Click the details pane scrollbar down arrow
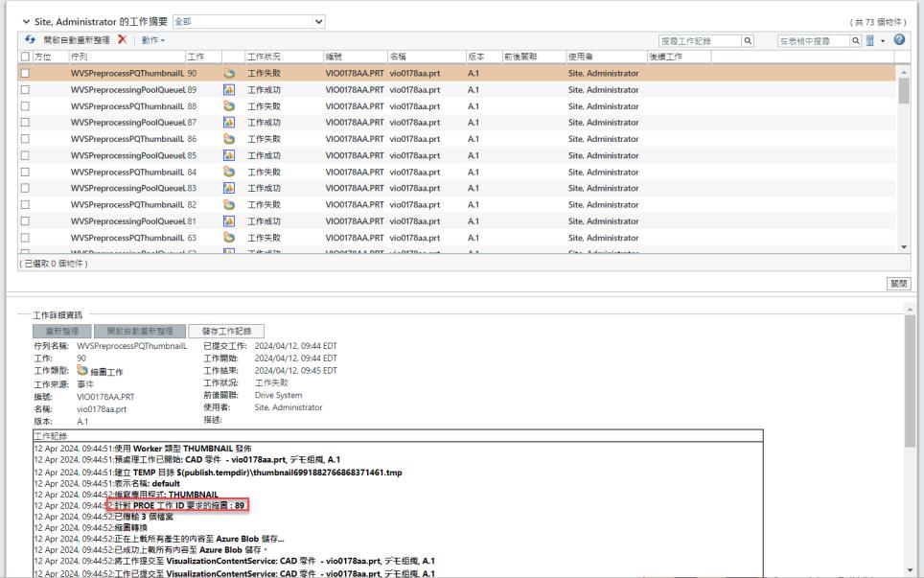 point(910,569)
